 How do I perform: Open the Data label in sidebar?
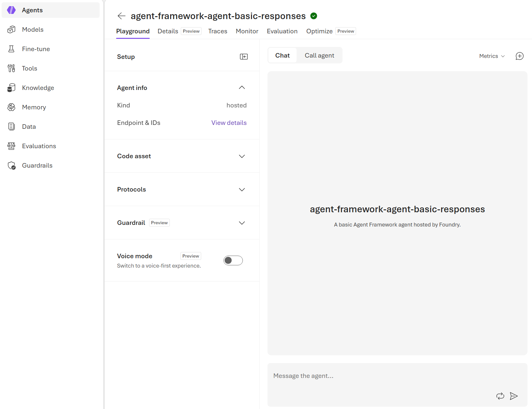[x=29, y=127]
